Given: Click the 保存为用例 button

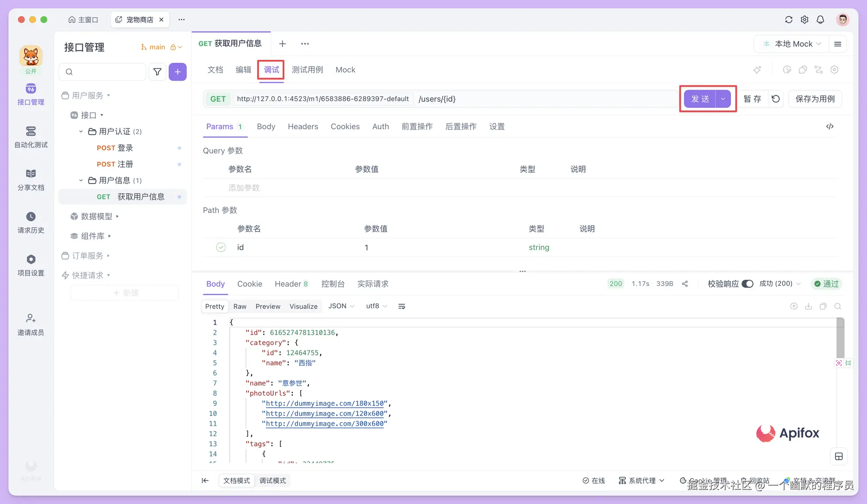Looking at the screenshot, I should coord(815,99).
